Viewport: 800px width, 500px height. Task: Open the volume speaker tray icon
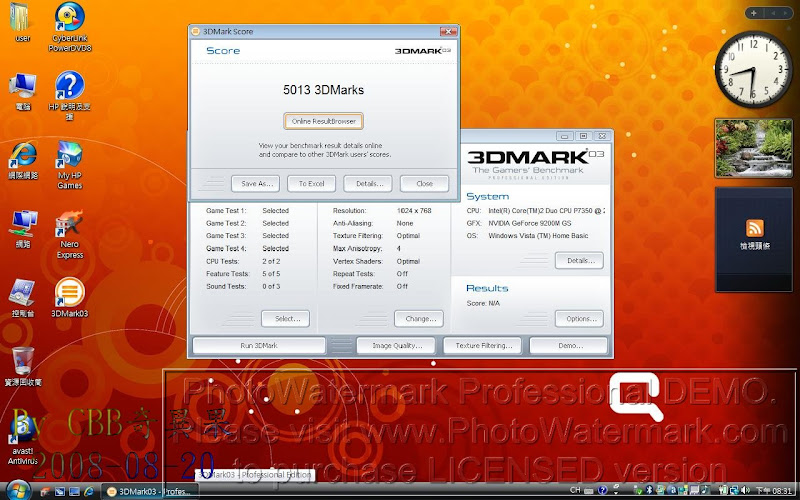pos(745,490)
